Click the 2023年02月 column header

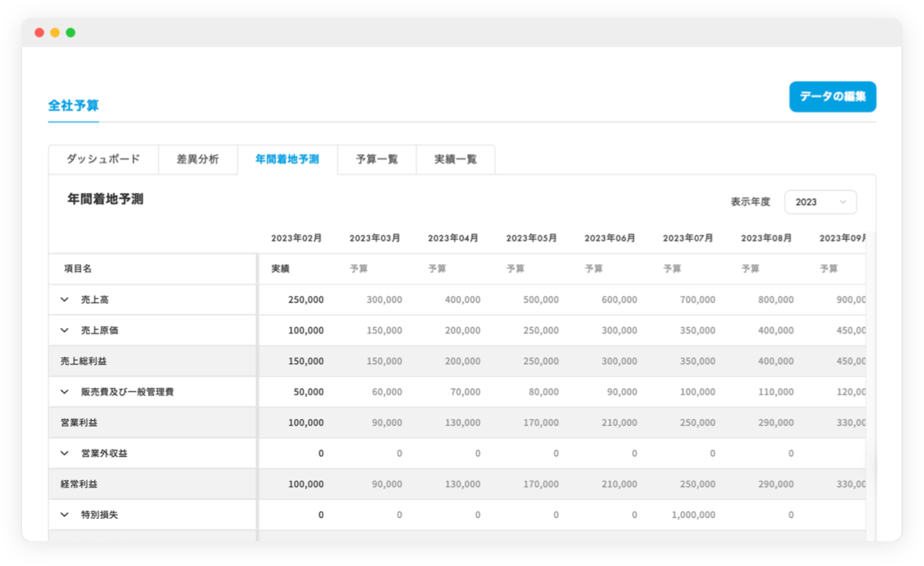(x=297, y=238)
